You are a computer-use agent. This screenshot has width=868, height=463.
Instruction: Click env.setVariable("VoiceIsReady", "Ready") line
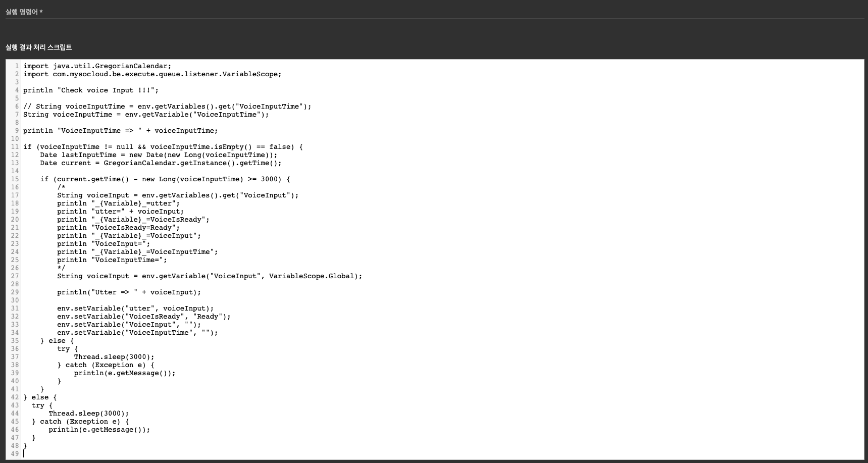coord(144,317)
